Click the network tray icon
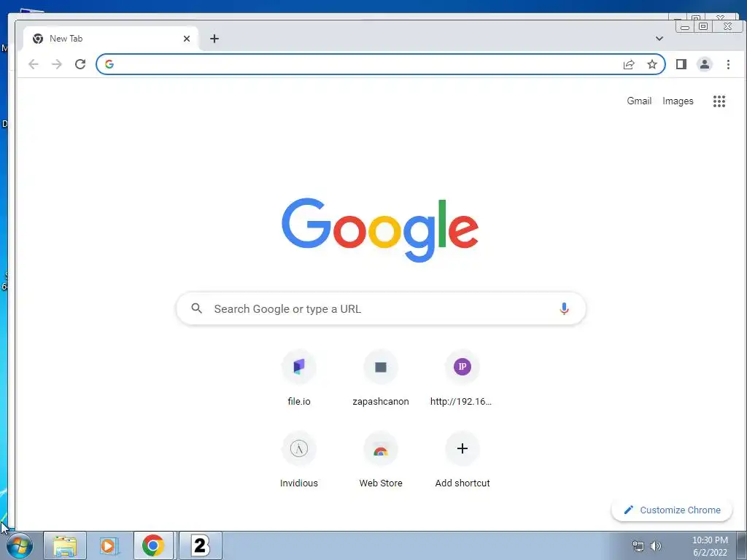Image resolution: width=747 pixels, height=560 pixels. [638, 546]
